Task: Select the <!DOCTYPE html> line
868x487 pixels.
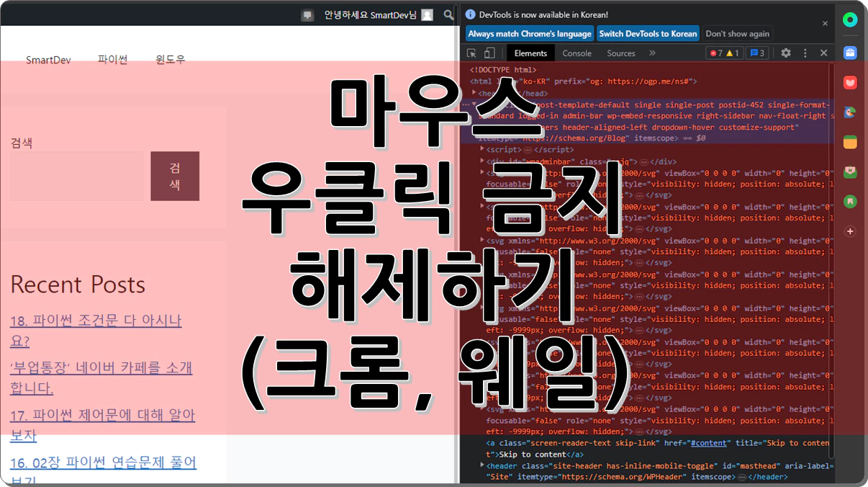Action: point(503,70)
